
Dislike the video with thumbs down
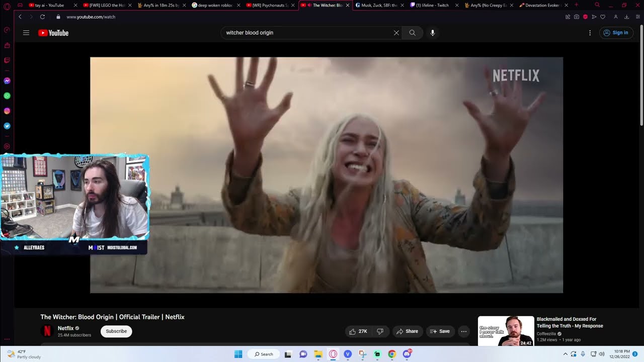coord(380,331)
